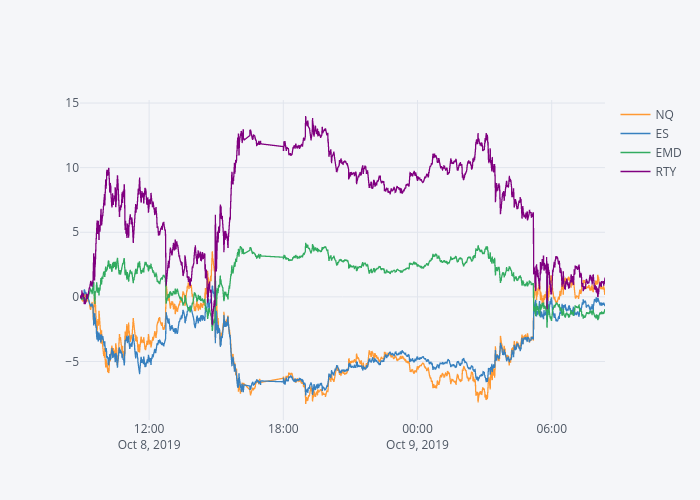Click the 06:00 x-axis tick label
This screenshot has width=700, height=500.
(551, 428)
